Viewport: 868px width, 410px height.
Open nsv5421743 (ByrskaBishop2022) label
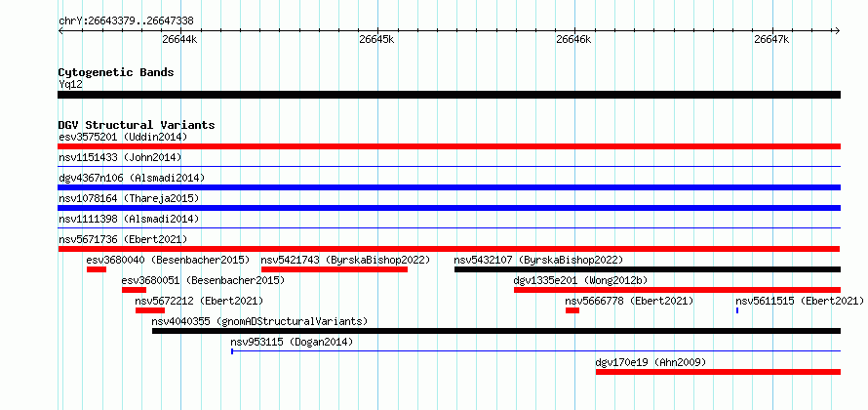(345, 260)
